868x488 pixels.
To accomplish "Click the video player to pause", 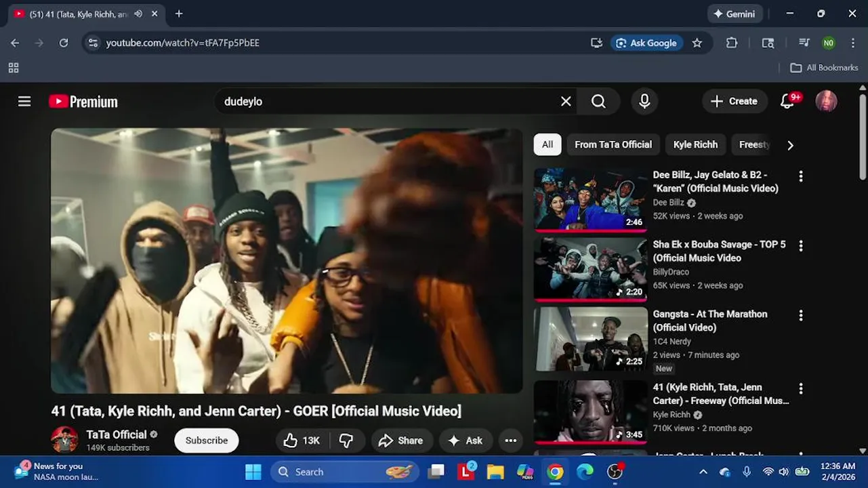I will coord(287,261).
